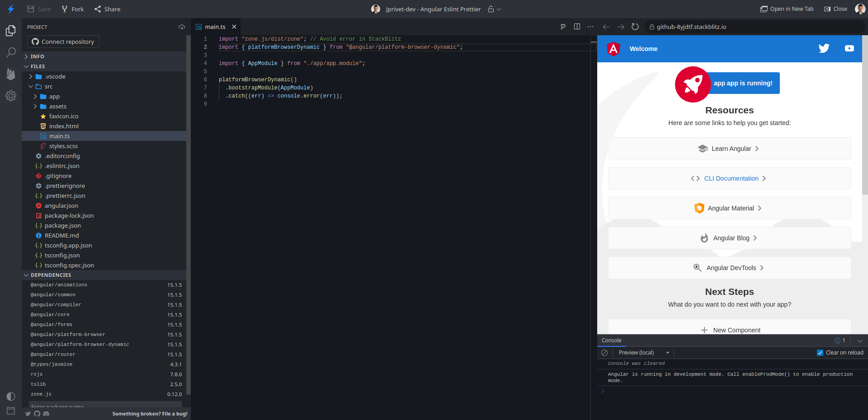Open angular.json in file tree

click(x=104, y=205)
